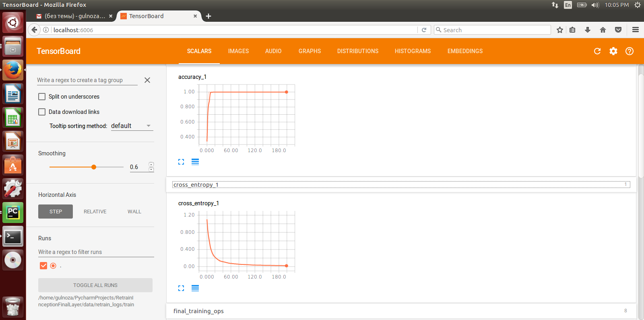Open Ubuntu Software Center icon
Screen dimensions: 644x320
[x=13, y=165]
